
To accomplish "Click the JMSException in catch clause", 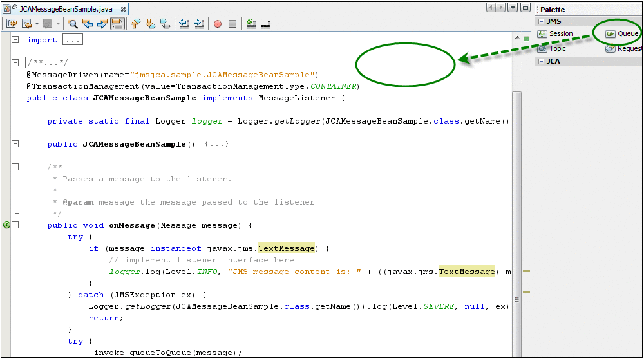I will click(144, 295).
